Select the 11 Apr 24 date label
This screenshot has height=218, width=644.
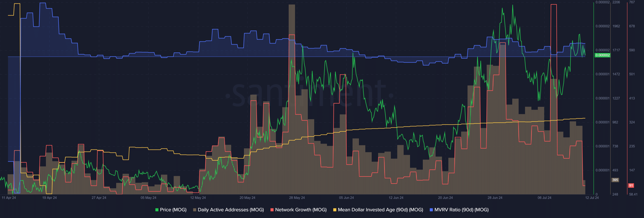[x=9, y=198]
